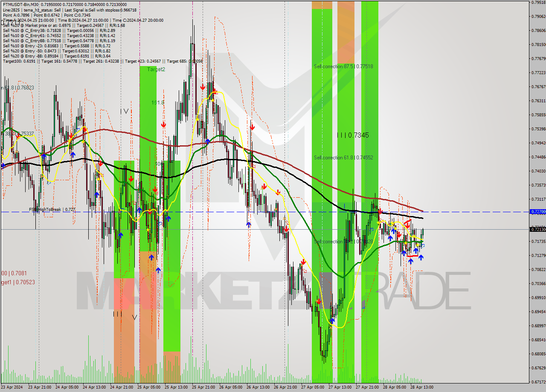Click the '25 Apr 05:00' time axis label

(148, 387)
